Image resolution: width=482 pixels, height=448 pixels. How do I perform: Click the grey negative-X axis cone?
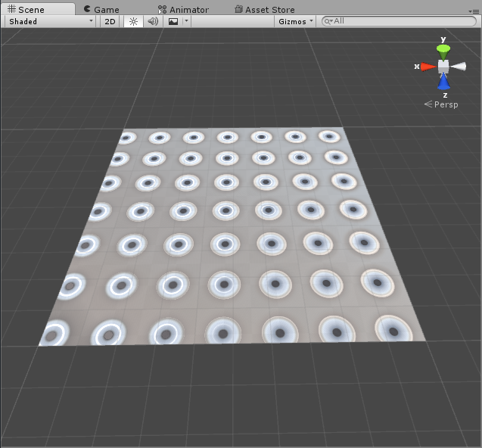point(459,66)
